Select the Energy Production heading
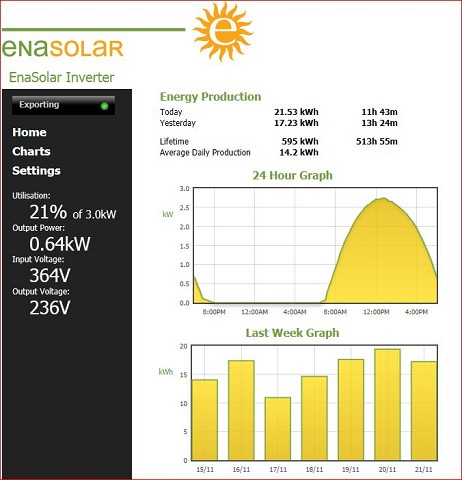462x480 pixels. pos(210,97)
